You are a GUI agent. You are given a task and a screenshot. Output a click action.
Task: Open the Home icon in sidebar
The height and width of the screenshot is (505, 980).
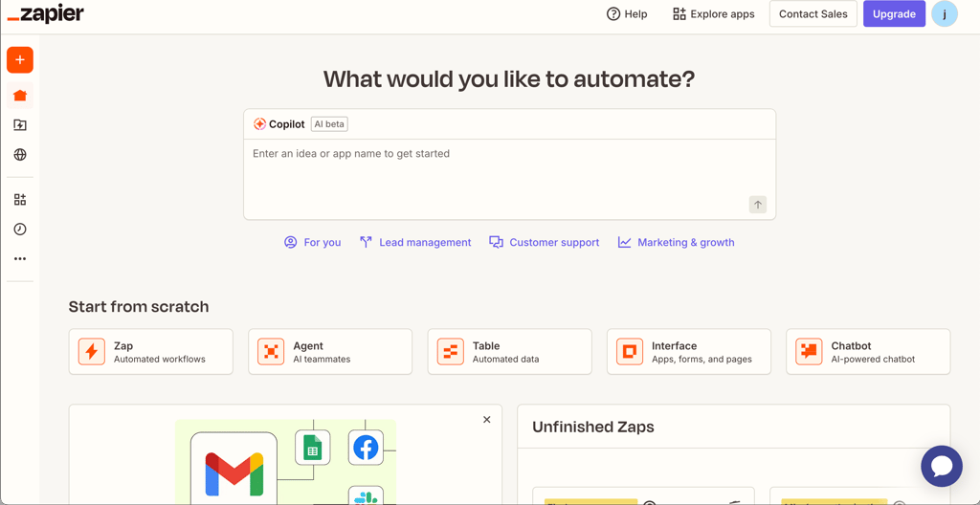[20, 96]
